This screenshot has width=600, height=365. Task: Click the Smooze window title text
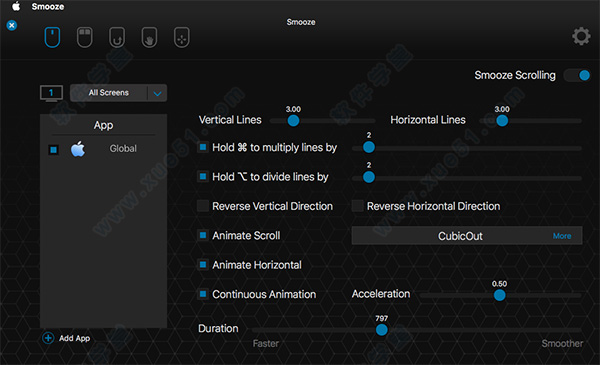tap(301, 22)
